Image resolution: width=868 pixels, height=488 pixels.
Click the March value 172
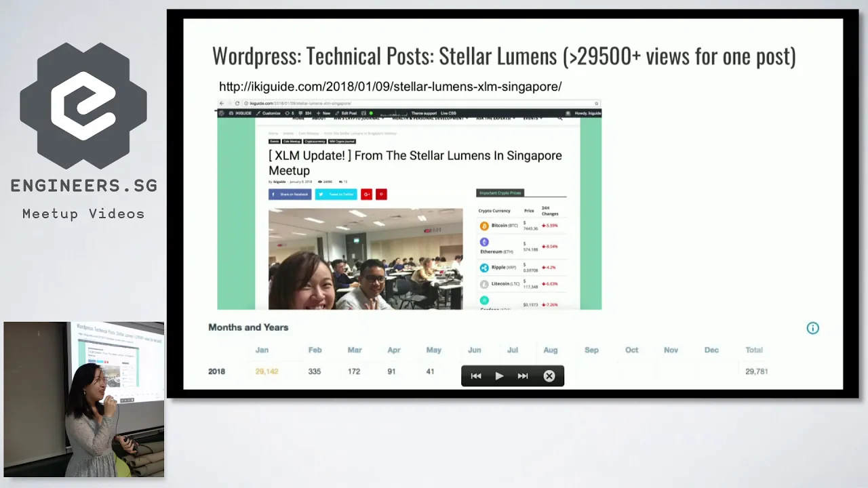pos(354,371)
